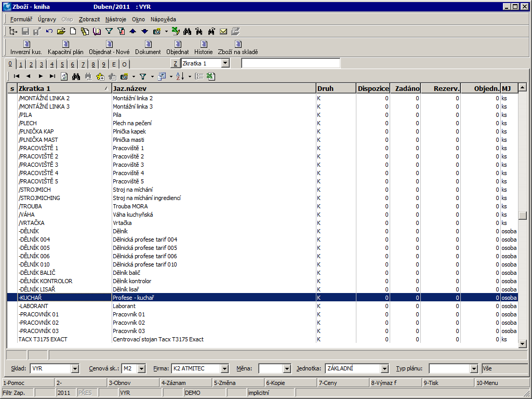Screen dimensions: 532x399
Task: Open the folder icon in the top toolbar
Action: point(61,31)
